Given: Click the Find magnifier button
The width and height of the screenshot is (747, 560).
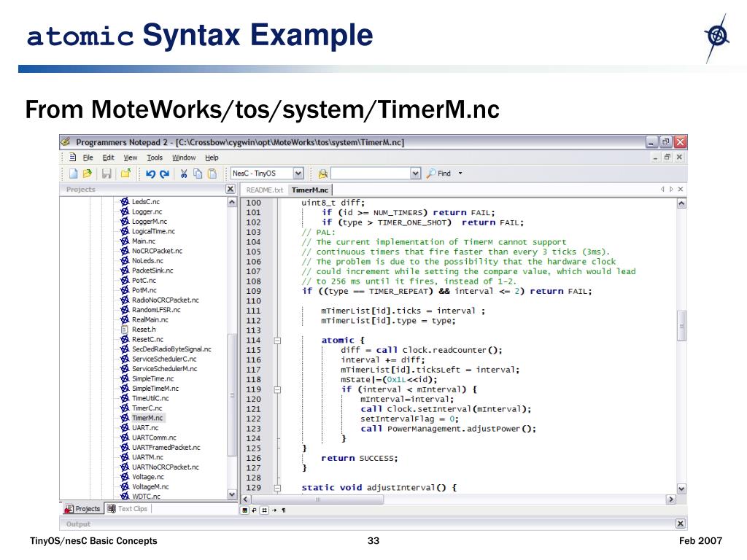Looking at the screenshot, I should (438, 174).
